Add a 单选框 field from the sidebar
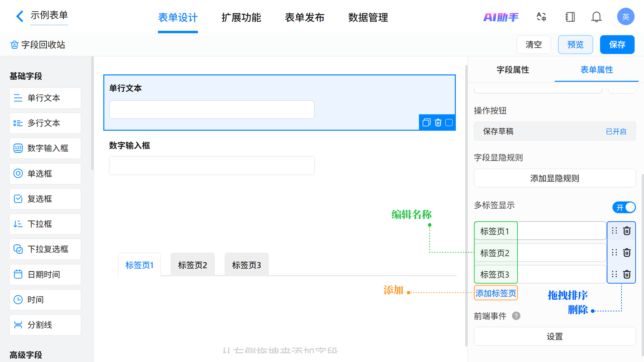 point(45,174)
